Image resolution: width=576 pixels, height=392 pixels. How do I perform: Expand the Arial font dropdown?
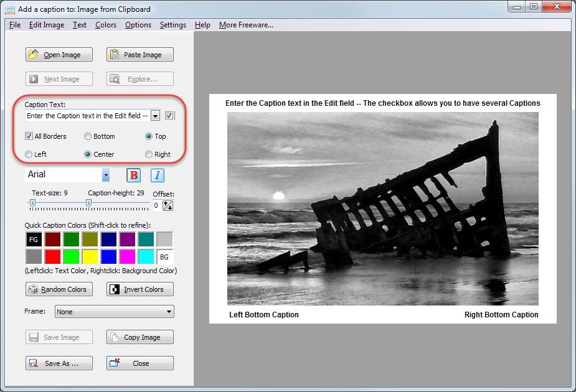pyautogui.click(x=106, y=175)
